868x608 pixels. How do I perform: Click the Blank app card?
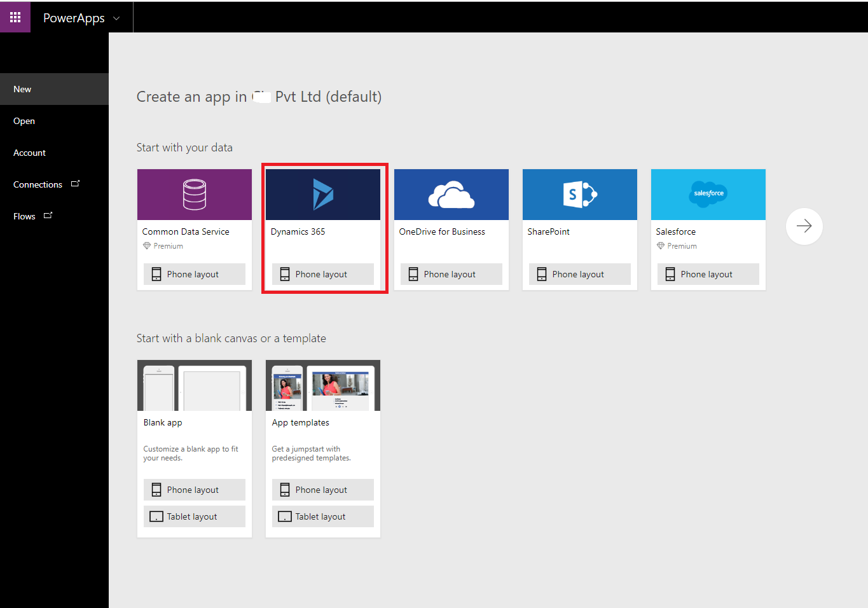tap(194, 422)
